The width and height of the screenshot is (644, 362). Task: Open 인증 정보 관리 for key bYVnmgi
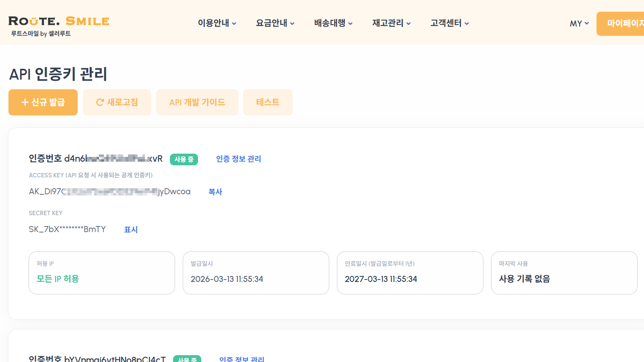tap(242, 359)
